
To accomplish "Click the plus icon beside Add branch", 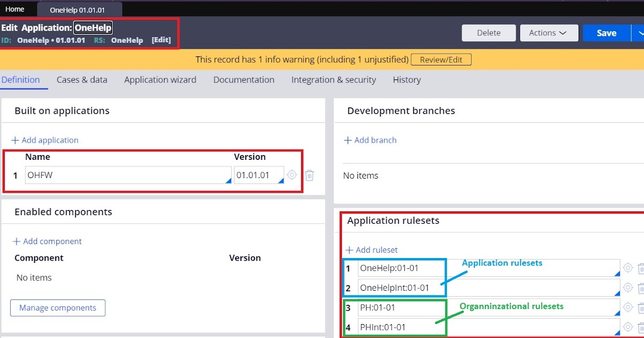I will tap(348, 140).
